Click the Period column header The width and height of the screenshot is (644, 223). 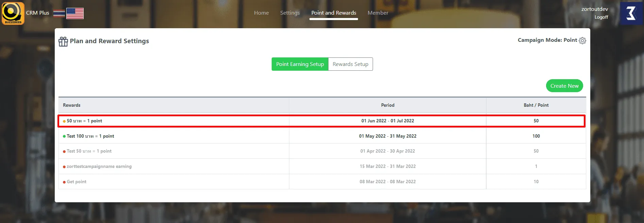[x=388, y=105]
